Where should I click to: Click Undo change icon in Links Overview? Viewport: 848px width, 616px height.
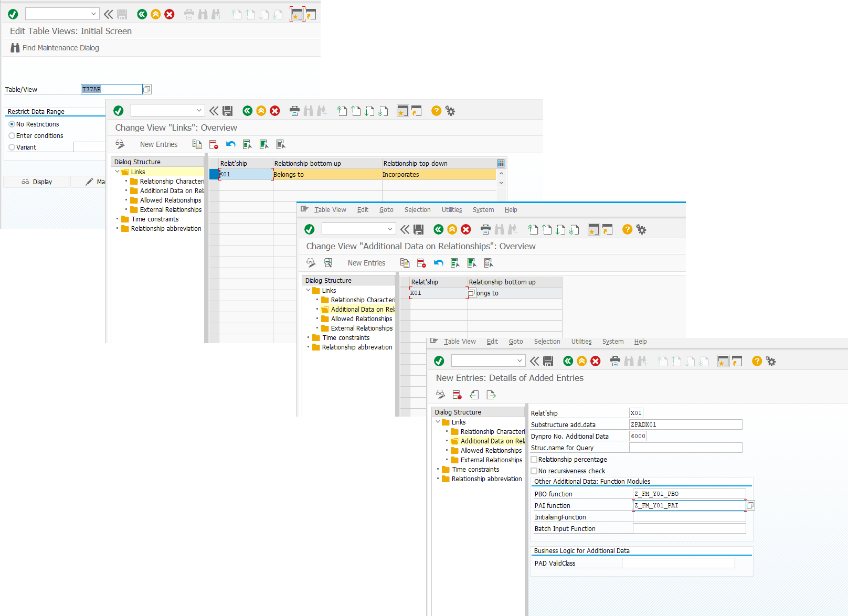coord(231,144)
